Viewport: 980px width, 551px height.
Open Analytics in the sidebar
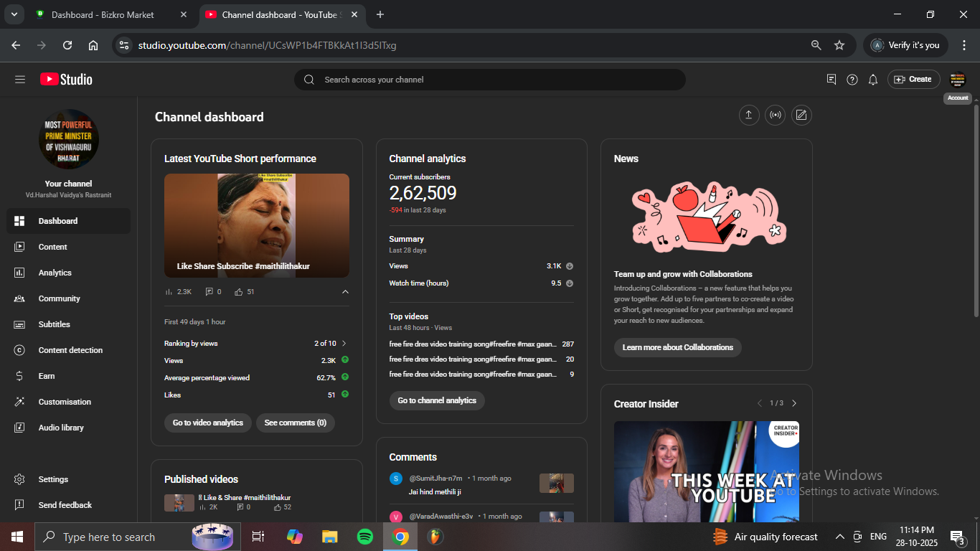click(x=55, y=273)
